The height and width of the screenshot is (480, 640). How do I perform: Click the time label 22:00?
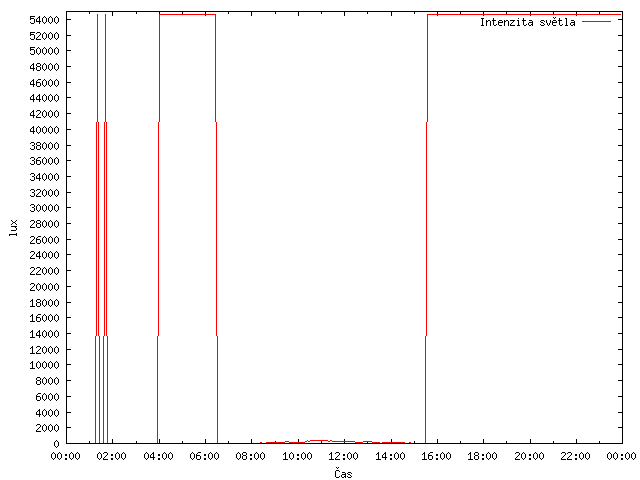575,456
